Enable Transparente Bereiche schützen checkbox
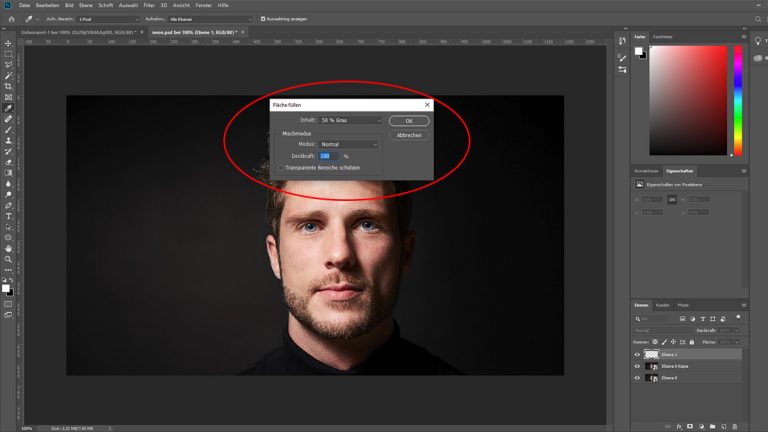Screen dimensions: 768x432 (281, 168)
